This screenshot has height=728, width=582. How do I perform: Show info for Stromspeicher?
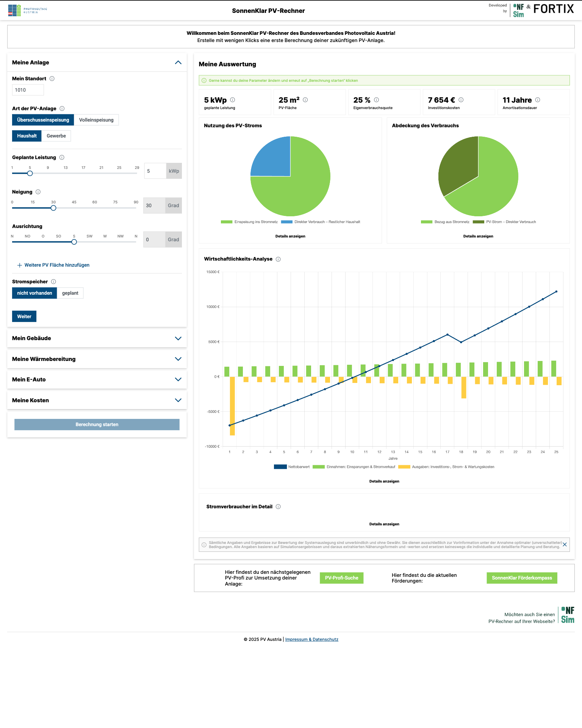[53, 282]
